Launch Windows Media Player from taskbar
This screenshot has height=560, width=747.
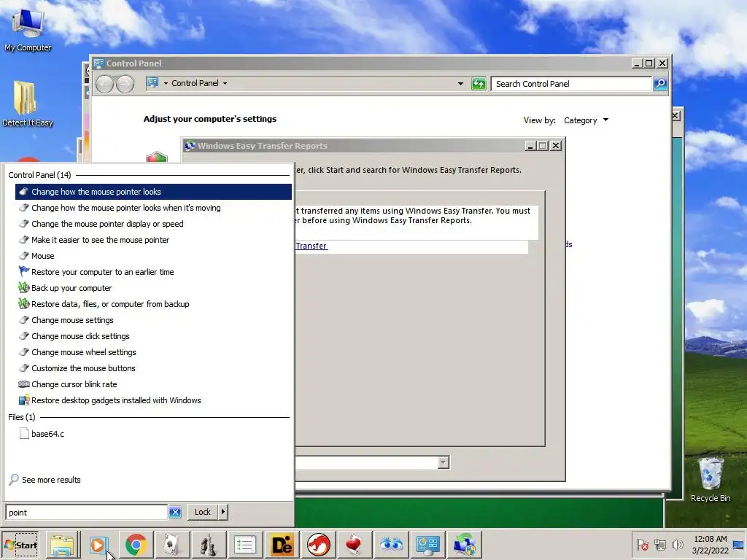click(98, 545)
